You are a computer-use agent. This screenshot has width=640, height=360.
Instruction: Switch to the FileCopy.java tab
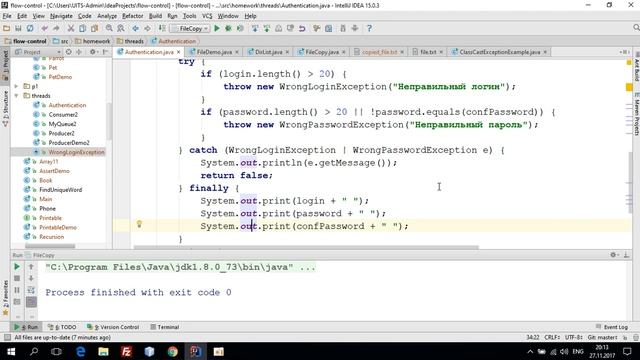coord(322,52)
